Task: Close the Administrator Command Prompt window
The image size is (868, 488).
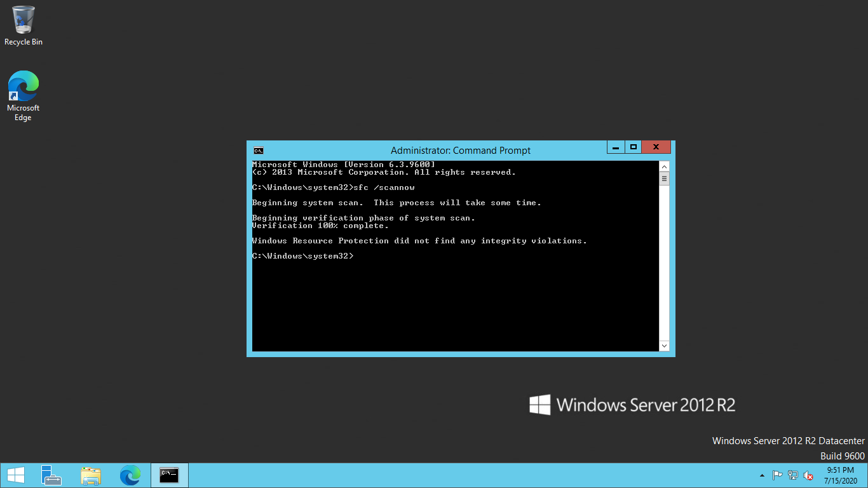Action: 656,147
